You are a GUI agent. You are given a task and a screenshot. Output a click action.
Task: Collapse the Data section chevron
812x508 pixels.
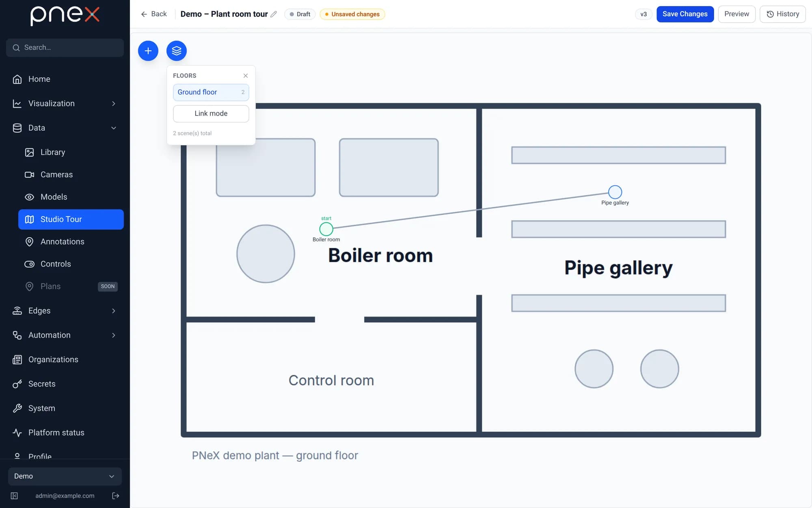[114, 128]
